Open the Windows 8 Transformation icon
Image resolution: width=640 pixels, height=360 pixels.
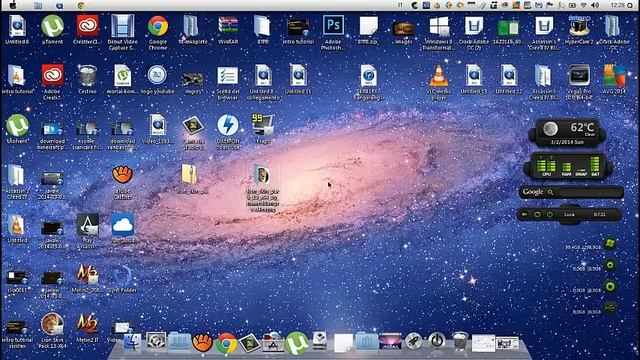point(439,26)
